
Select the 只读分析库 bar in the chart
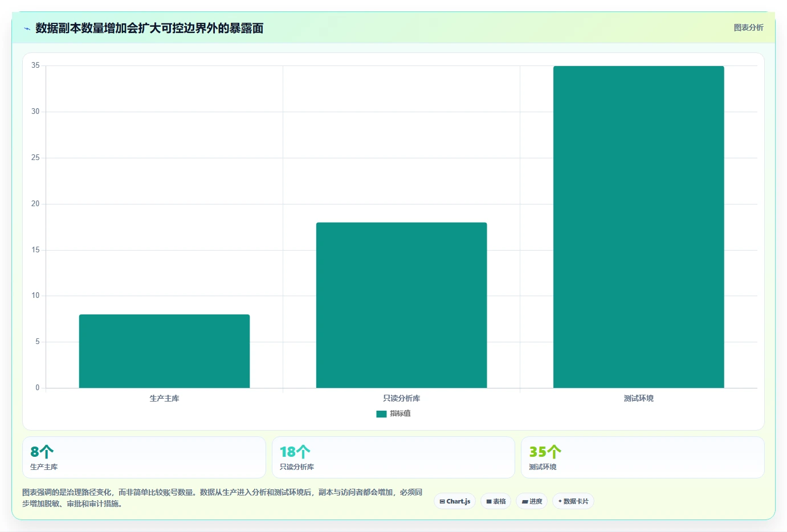pyautogui.click(x=401, y=305)
